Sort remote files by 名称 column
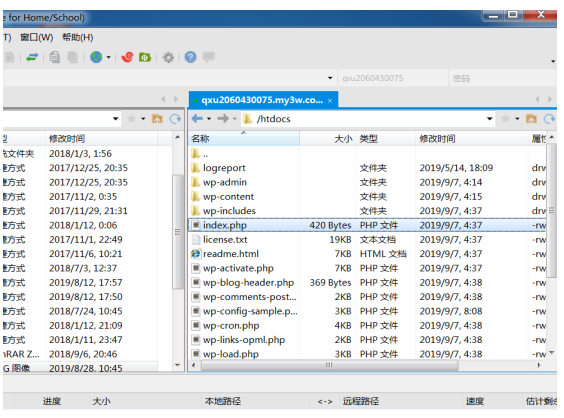 tap(244, 138)
